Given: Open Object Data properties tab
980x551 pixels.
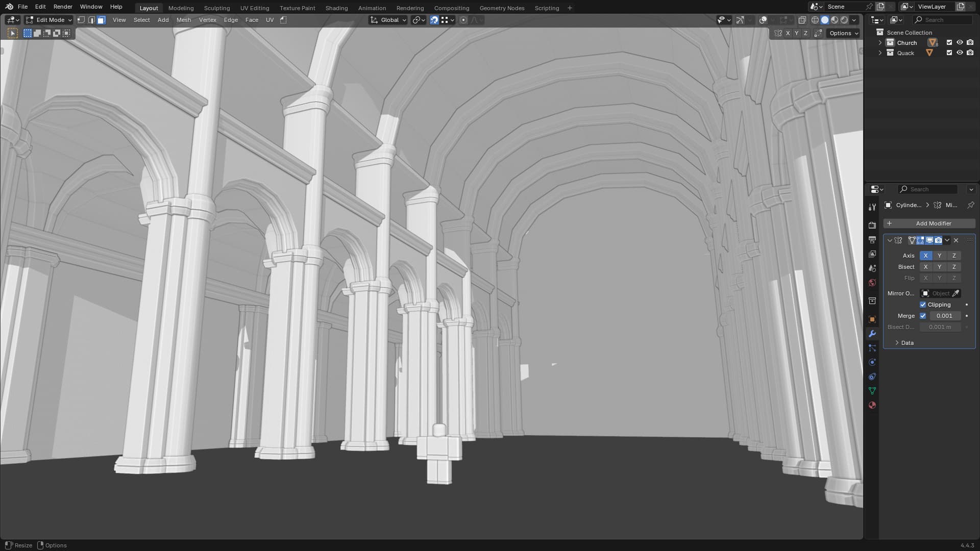Looking at the screenshot, I should point(872,391).
